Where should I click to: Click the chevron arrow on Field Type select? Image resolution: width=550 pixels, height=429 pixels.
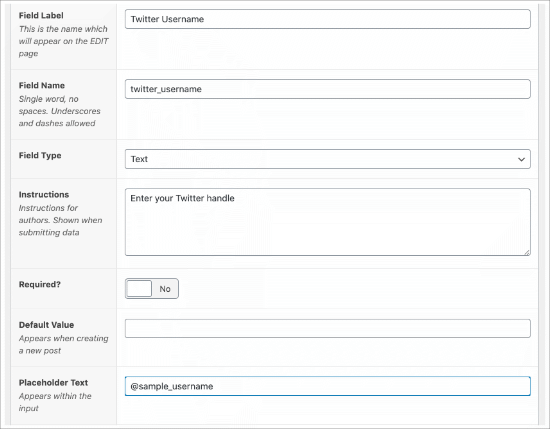(521, 159)
